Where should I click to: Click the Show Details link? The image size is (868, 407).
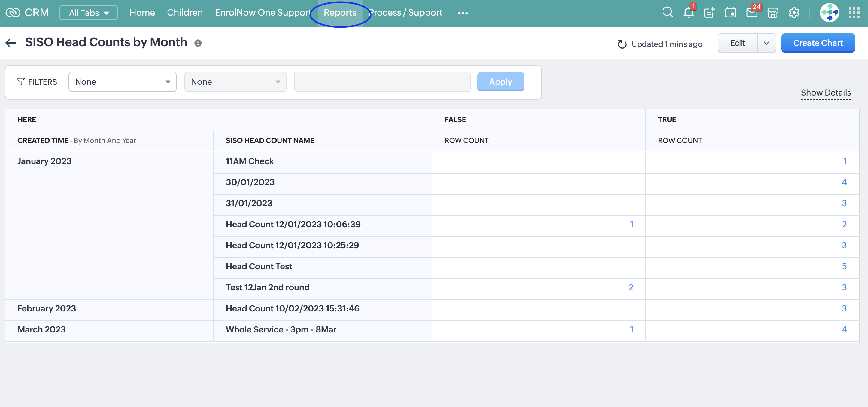point(826,93)
